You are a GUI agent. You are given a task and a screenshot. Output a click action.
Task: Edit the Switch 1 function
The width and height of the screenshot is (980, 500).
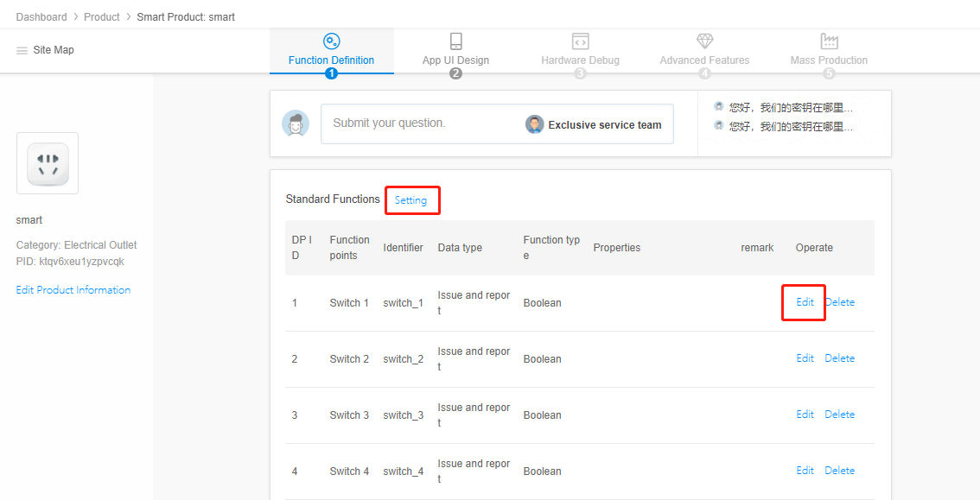(x=805, y=302)
